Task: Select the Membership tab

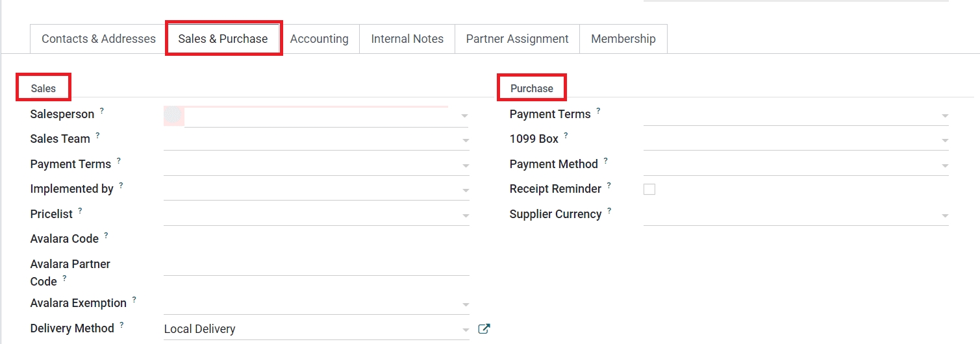Action: [x=623, y=39]
